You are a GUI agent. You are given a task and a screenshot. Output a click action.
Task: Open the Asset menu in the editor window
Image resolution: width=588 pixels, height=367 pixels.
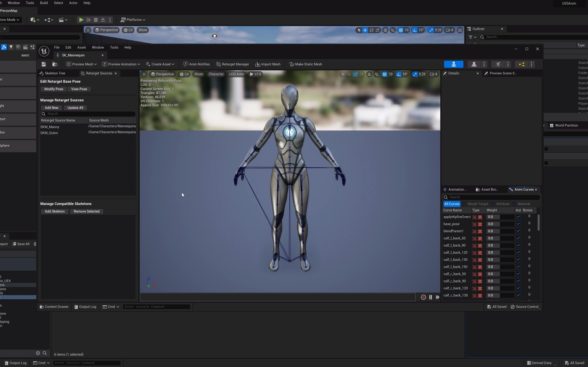[81, 47]
